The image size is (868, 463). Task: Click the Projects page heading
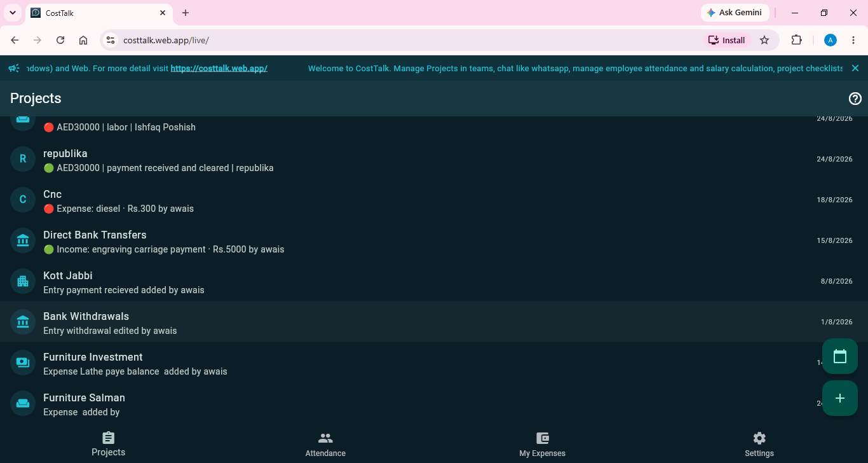point(36,99)
